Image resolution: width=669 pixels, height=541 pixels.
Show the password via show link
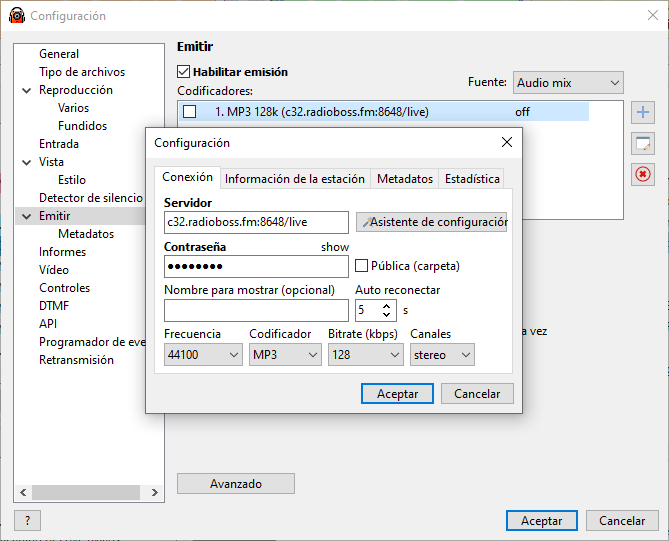(335, 247)
